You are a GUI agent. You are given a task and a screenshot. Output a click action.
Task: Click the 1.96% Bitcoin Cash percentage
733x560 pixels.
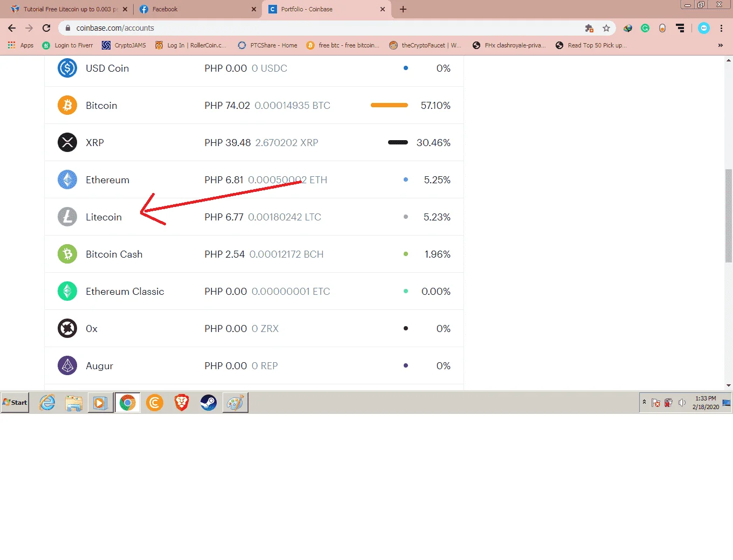pos(437,254)
